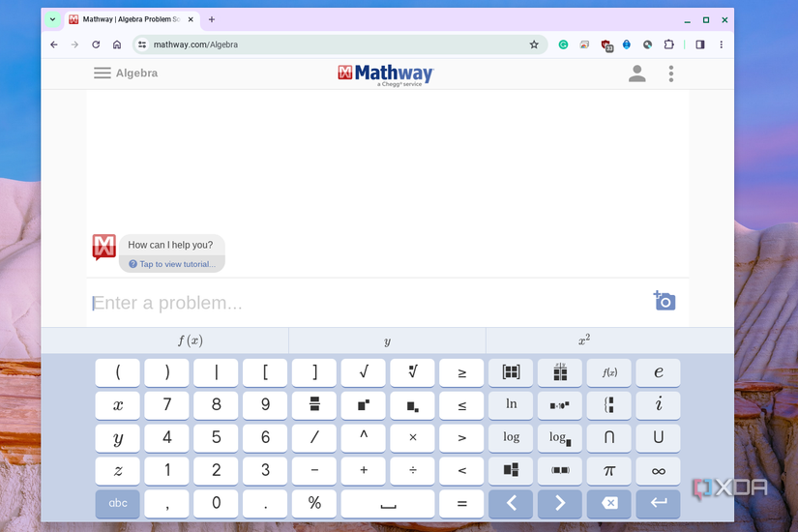Tap the square root key
Screen dimensions: 798x532
(364, 372)
